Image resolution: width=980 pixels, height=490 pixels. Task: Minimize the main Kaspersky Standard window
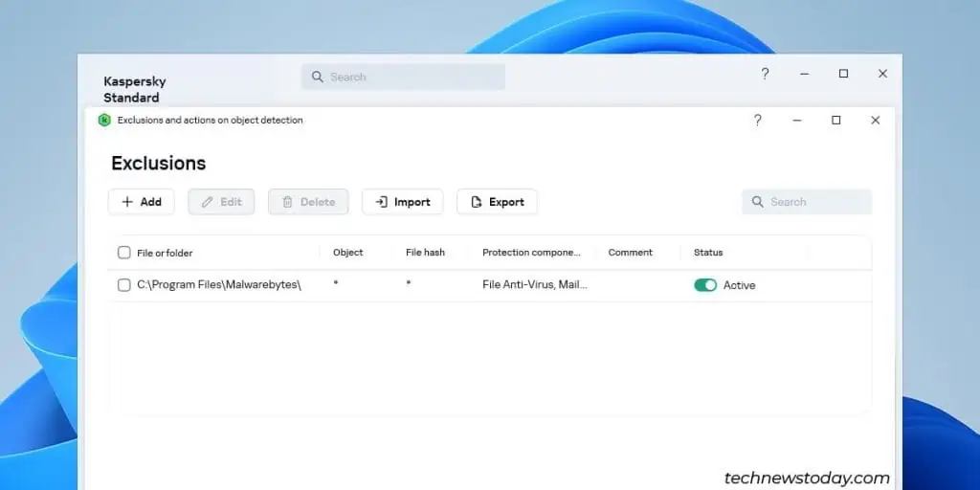coord(804,74)
